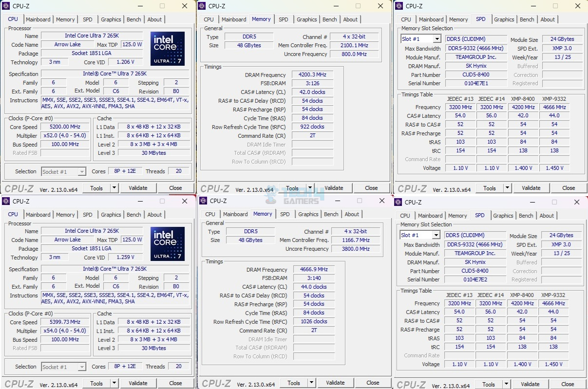Click the CPU-Z title icon in bottom-left window
Image resolution: width=588 pixels, height=389 pixels.
pos(6,201)
